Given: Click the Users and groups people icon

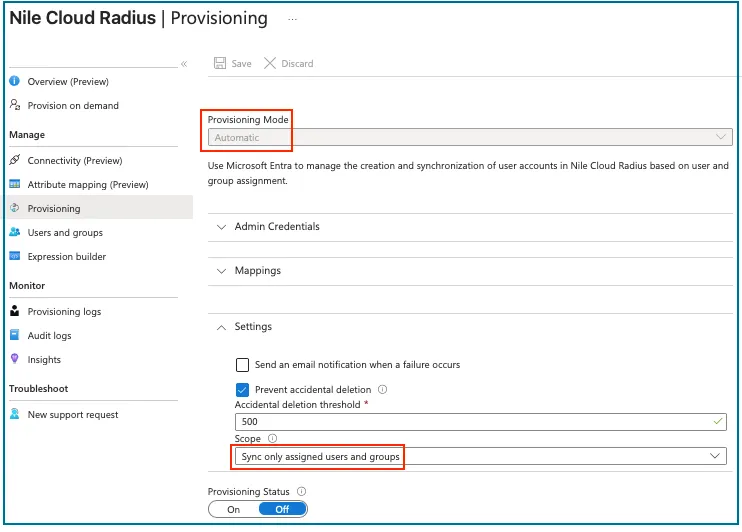Looking at the screenshot, I should click(x=15, y=232).
